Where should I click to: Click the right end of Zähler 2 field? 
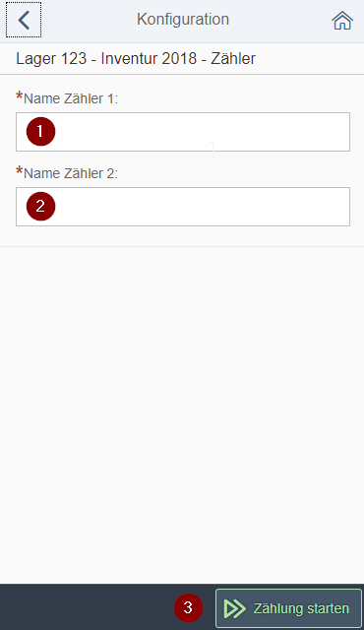click(337, 207)
